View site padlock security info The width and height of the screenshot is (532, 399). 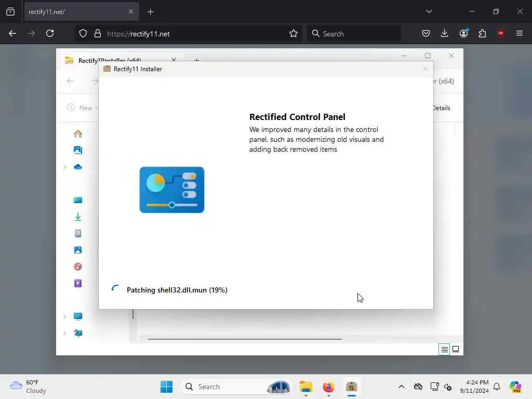coord(98,34)
